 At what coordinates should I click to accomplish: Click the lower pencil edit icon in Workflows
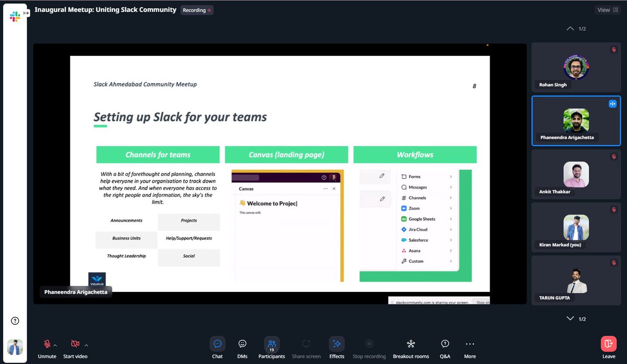pos(382,198)
